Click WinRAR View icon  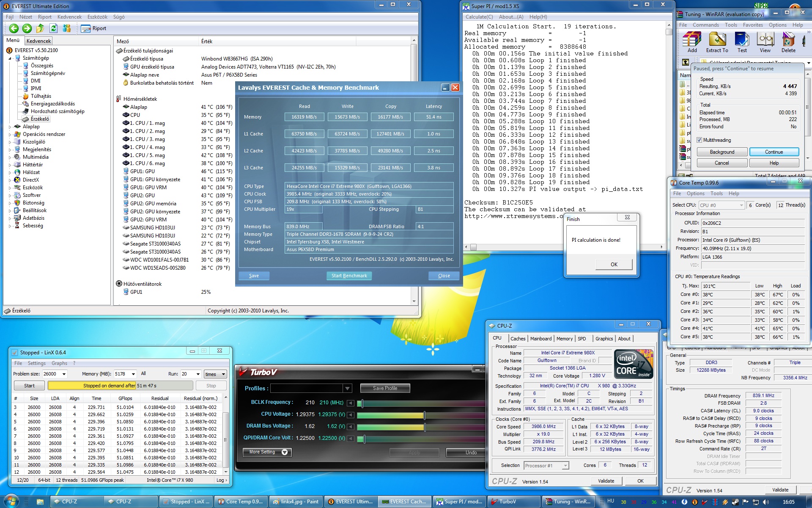click(765, 43)
